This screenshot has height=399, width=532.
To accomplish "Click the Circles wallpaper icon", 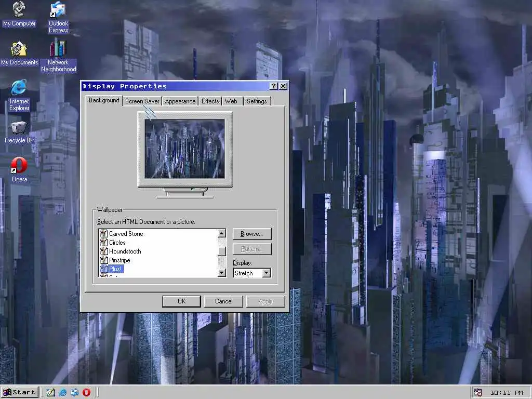I will pyautogui.click(x=104, y=243).
